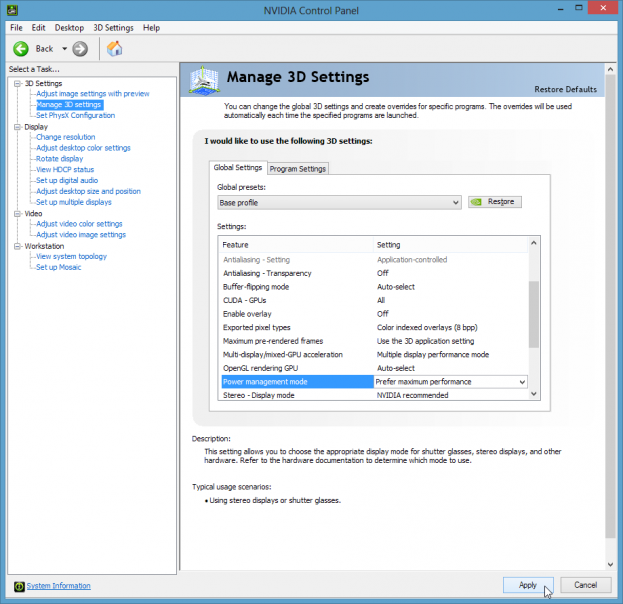Open Rotate display task
This screenshot has height=604, width=623.
pos(60,159)
